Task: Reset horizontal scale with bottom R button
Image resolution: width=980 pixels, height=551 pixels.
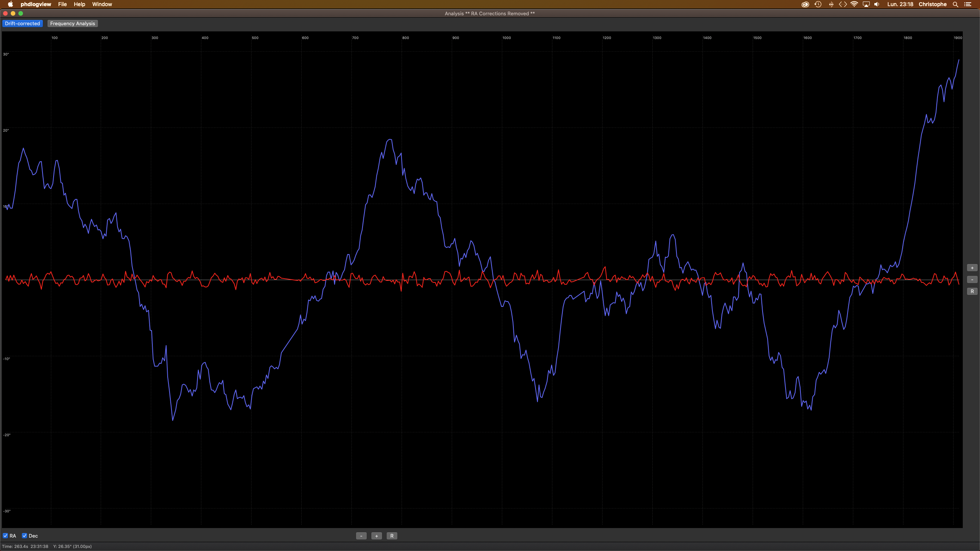Action: (392, 536)
